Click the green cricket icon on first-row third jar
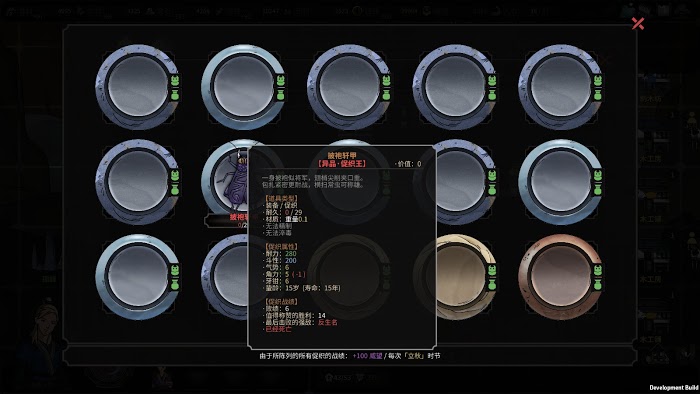This screenshot has height=394, width=700. pos(386,81)
